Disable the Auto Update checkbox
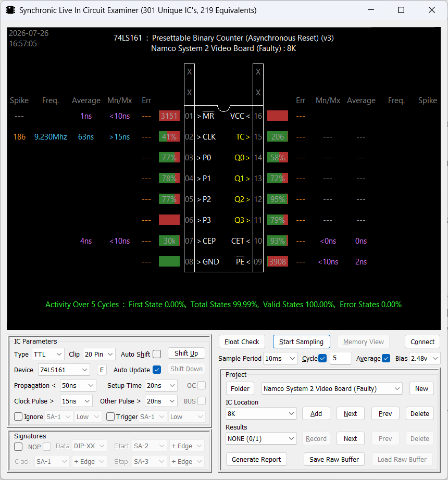448x480 pixels. pyautogui.click(x=157, y=370)
